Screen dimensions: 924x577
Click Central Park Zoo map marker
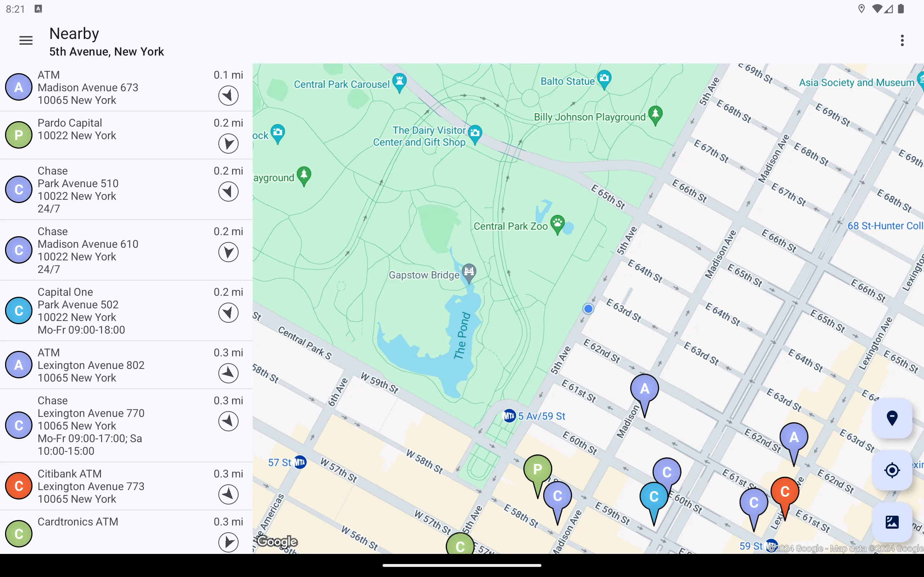click(x=557, y=223)
